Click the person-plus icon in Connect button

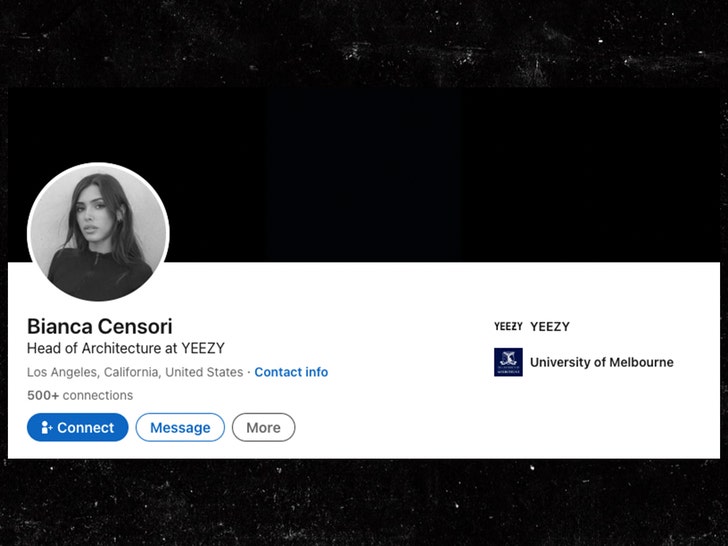point(46,427)
